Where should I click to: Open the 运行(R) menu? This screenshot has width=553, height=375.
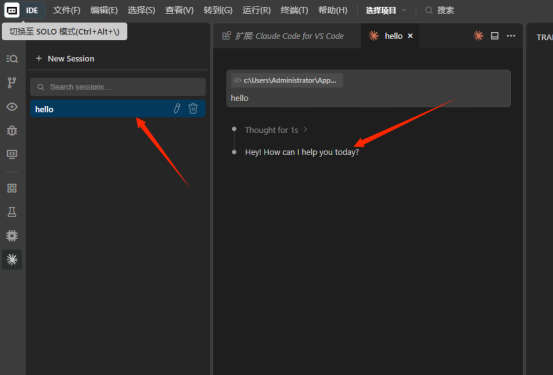pos(256,10)
